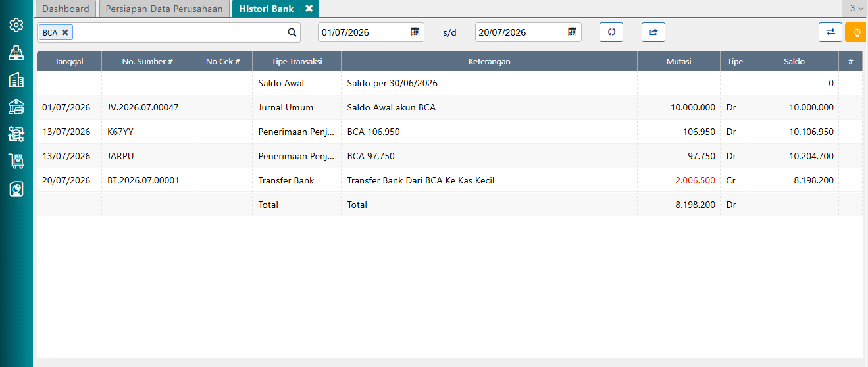Screen dimensions: 868x367
Task: Click description Saldo Awal akun BCA
Action: click(x=392, y=107)
